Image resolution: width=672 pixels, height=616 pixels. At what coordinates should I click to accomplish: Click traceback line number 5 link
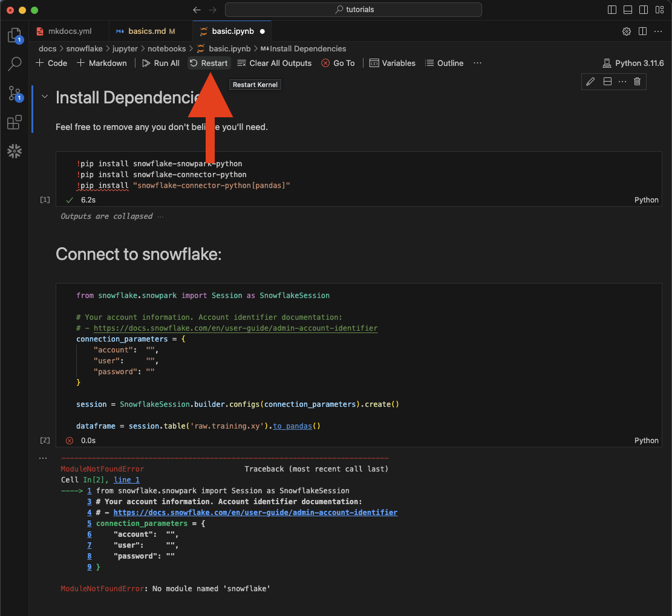point(89,524)
